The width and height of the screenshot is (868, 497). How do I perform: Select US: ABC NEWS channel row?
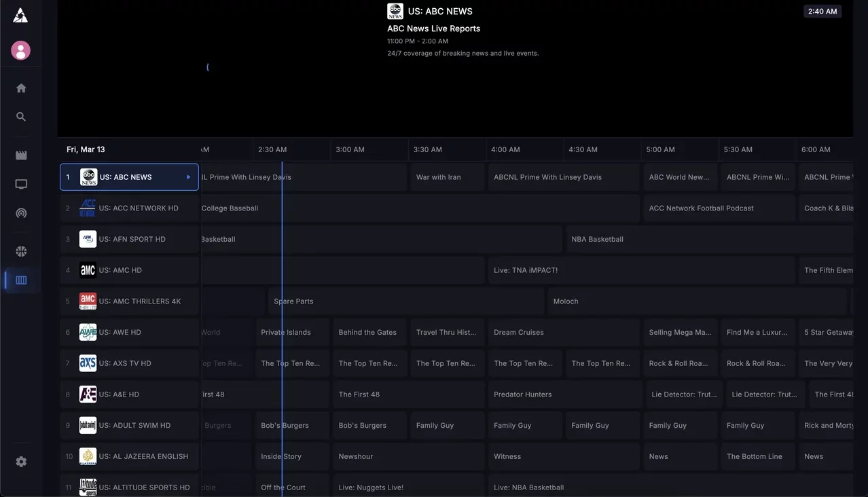pyautogui.click(x=129, y=177)
